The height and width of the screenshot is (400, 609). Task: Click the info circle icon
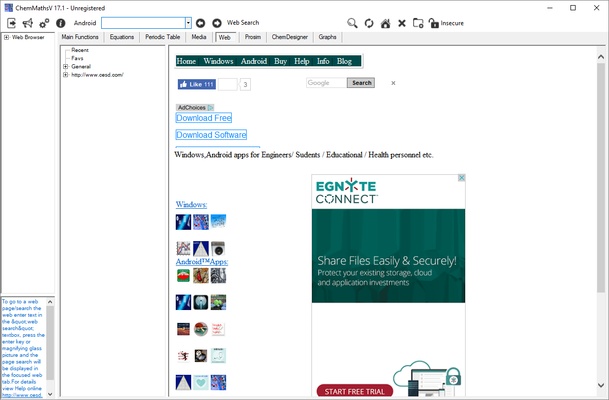click(x=61, y=23)
